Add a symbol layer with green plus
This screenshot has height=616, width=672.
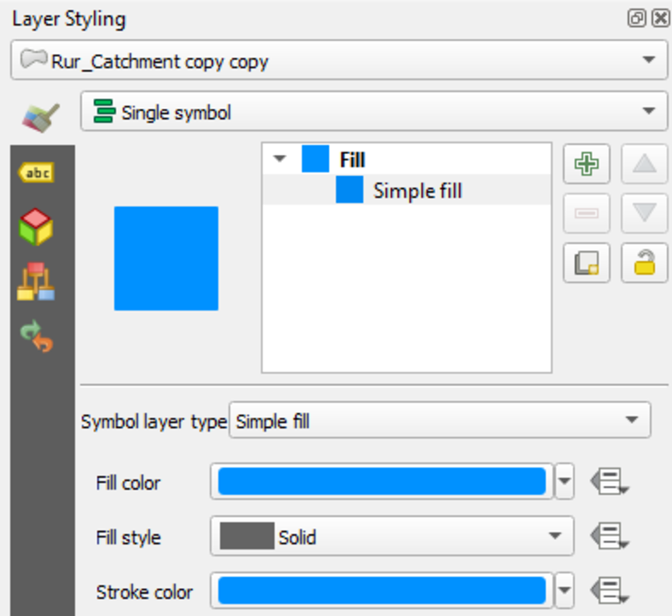tap(586, 164)
